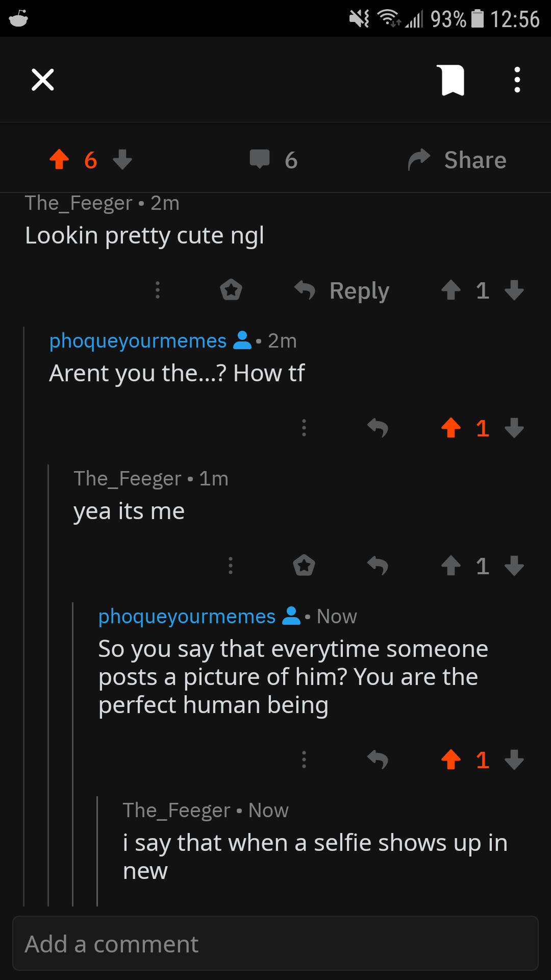Downvote the "perfect human being" comment

tap(514, 759)
